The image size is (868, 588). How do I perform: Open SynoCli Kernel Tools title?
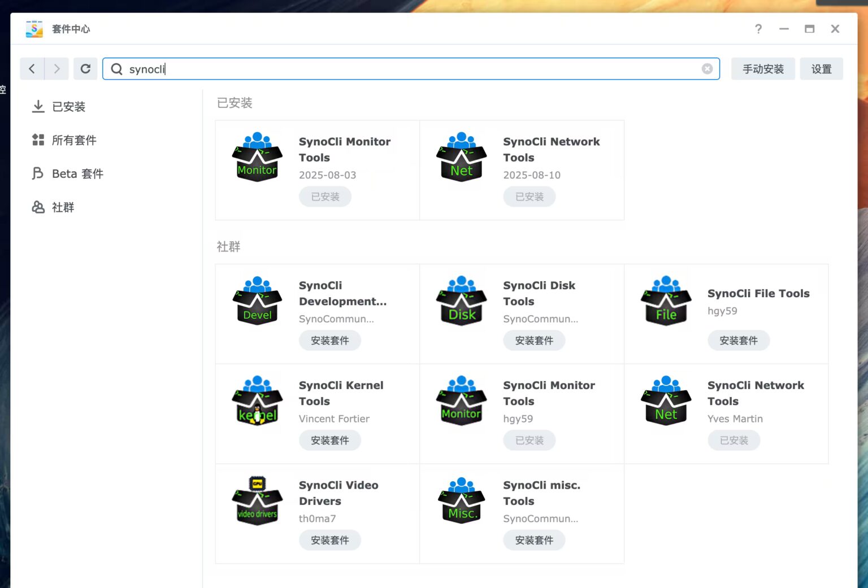click(x=341, y=393)
